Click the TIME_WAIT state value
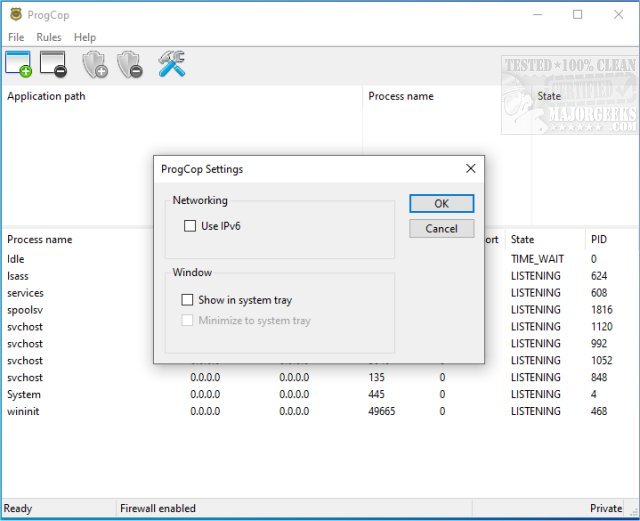Screen dimensions: 640x521 click(x=537, y=259)
